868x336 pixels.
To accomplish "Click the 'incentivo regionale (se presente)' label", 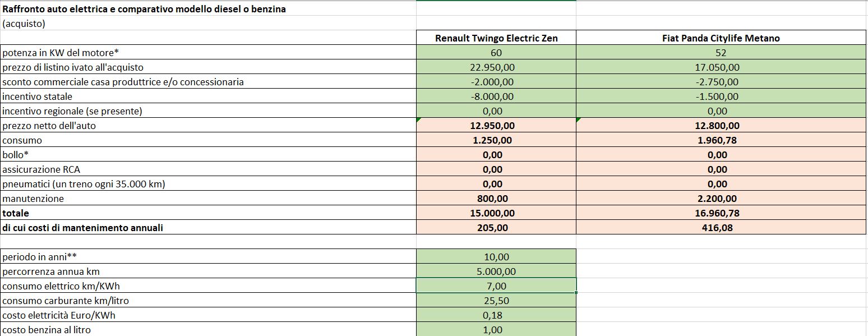I will (x=208, y=112).
